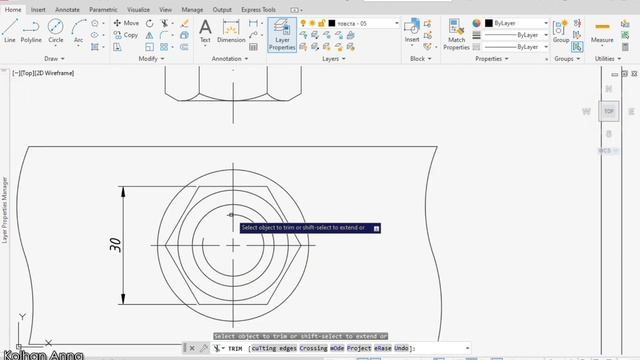Click the Match Properties button
The image size is (640, 360).
click(456, 35)
